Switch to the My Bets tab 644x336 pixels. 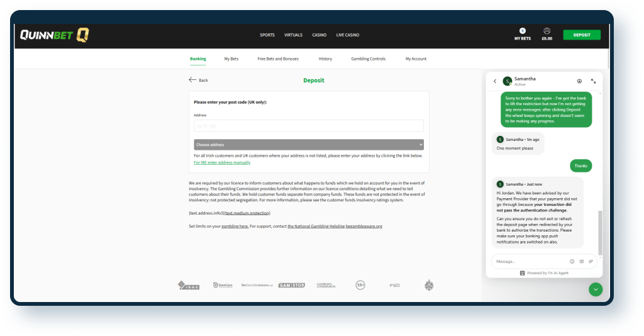pos(231,59)
